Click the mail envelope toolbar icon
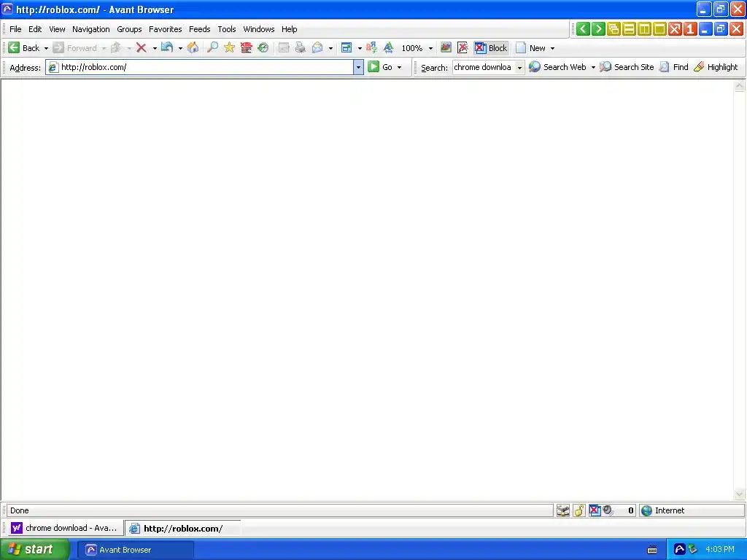The height and width of the screenshot is (560, 747). [317, 47]
